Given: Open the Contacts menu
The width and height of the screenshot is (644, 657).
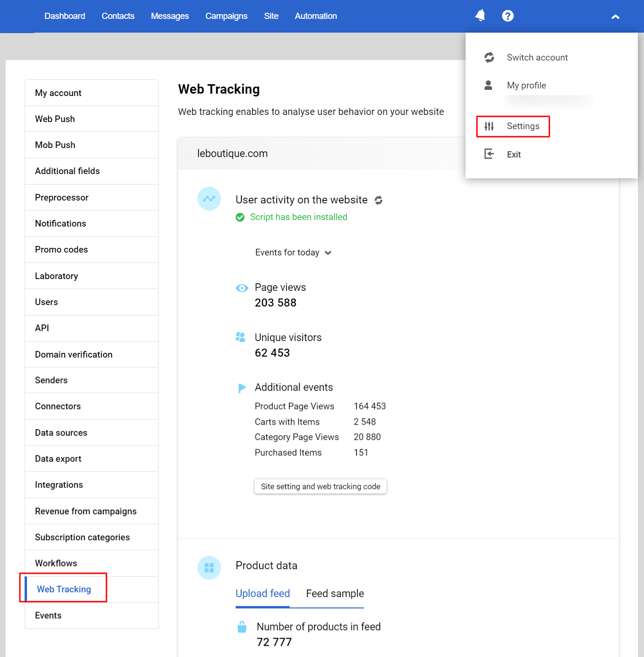Looking at the screenshot, I should (118, 16).
